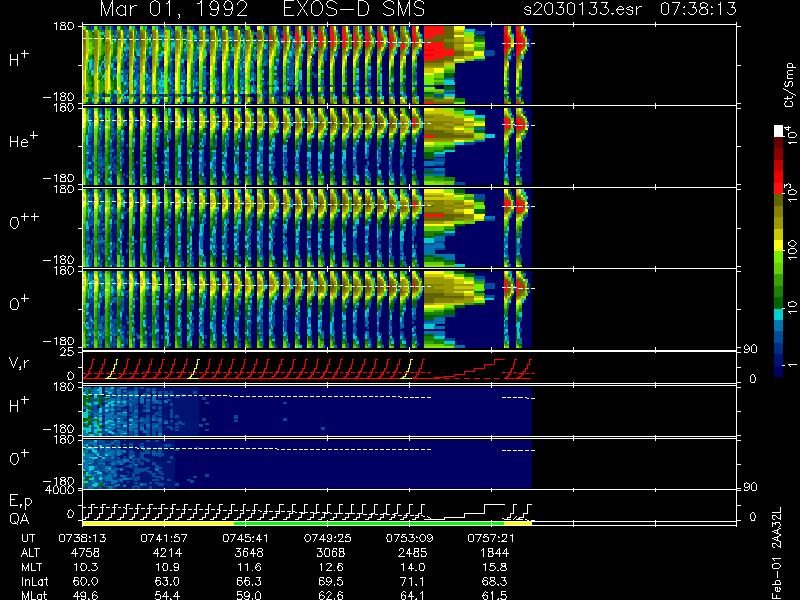This screenshot has width=800, height=600.
Task: Click the "InLat" row header
Action: coord(34,582)
